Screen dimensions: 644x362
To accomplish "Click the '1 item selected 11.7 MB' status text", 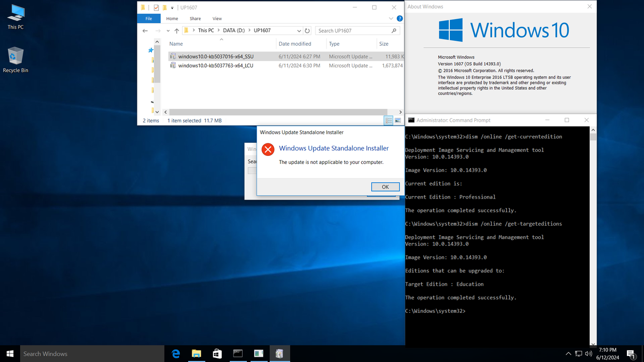I will 194,121.
